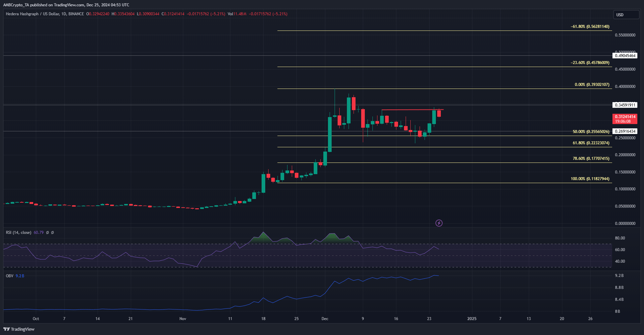Click the high value H0.33543604
The height and width of the screenshot is (335, 644).
123,14
